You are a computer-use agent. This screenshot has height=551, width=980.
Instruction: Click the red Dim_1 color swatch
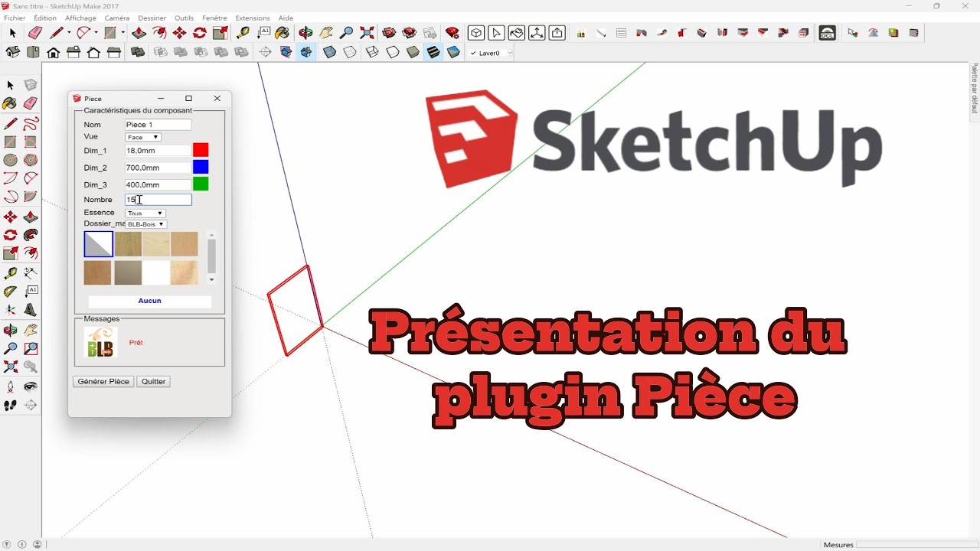click(201, 150)
